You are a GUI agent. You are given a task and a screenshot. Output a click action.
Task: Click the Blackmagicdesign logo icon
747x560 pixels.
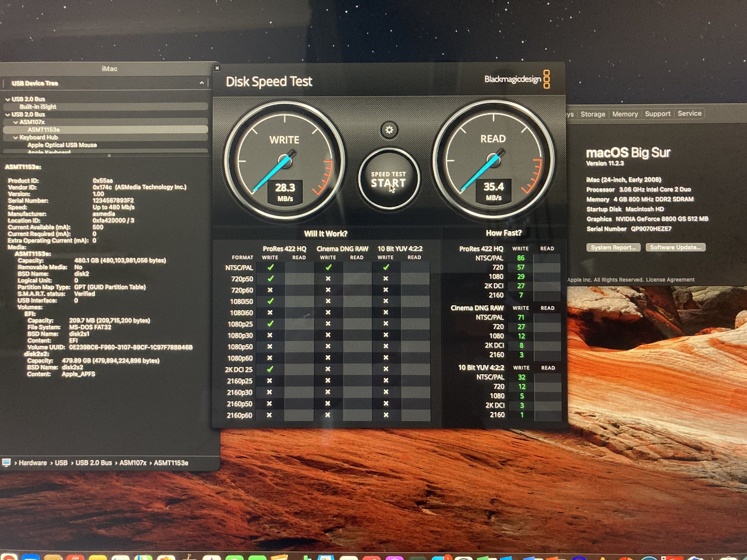pyautogui.click(x=546, y=79)
